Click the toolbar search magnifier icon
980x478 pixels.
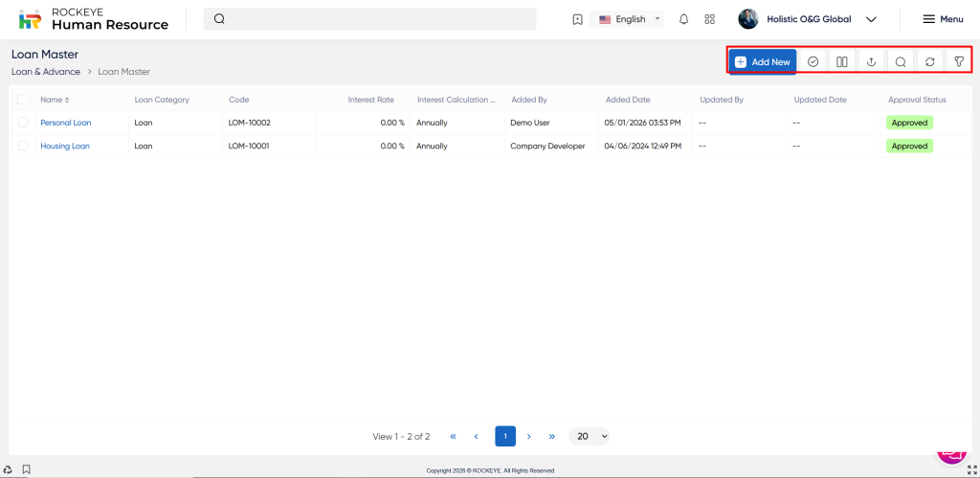[x=901, y=61]
